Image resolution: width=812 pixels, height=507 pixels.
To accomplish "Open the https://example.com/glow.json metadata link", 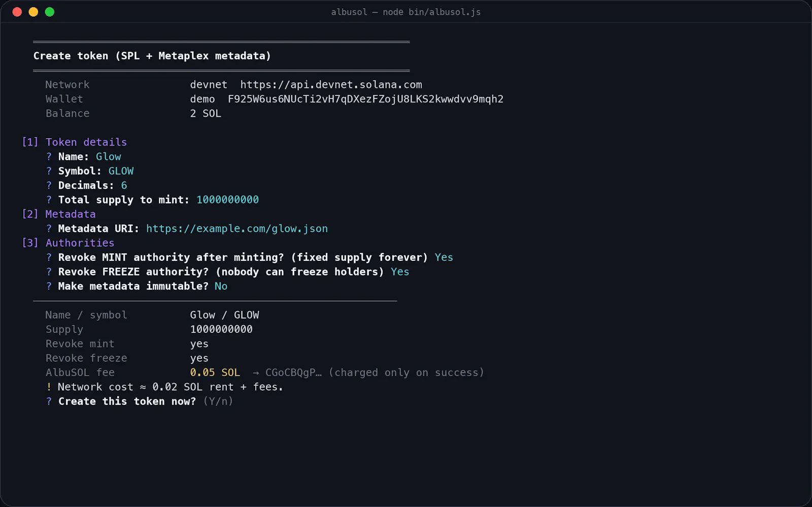I will pos(237,228).
